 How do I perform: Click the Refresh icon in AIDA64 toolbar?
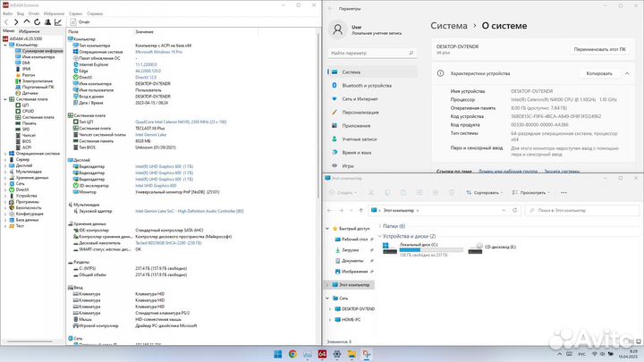click(x=37, y=22)
